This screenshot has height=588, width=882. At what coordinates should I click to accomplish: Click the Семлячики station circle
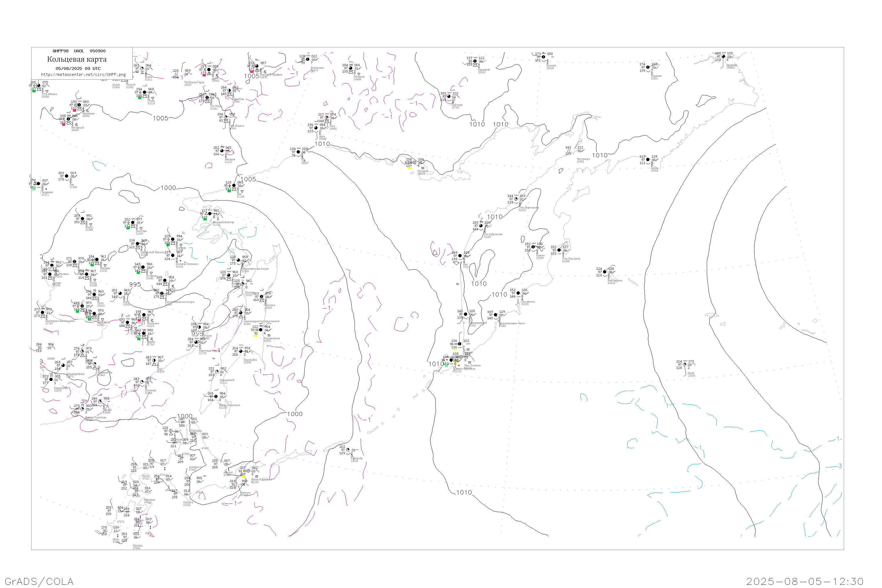click(518, 293)
